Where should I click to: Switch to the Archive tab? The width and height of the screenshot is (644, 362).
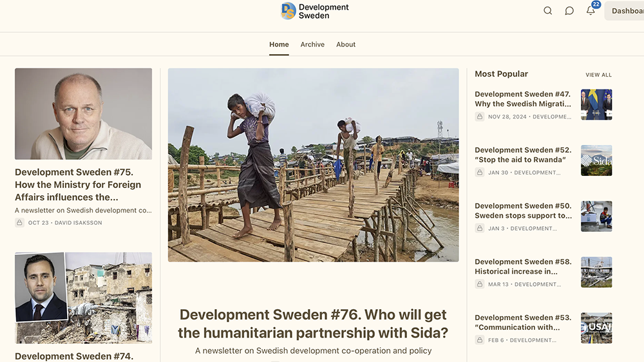(x=312, y=44)
